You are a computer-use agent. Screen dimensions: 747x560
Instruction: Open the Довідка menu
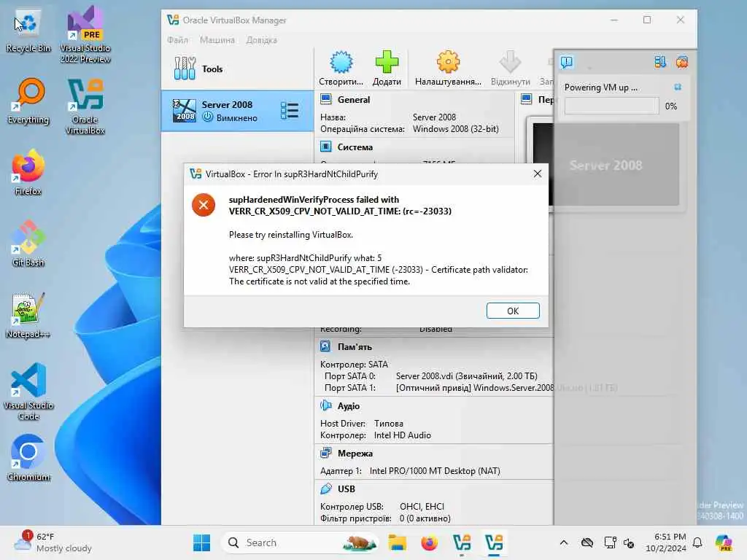click(x=262, y=40)
